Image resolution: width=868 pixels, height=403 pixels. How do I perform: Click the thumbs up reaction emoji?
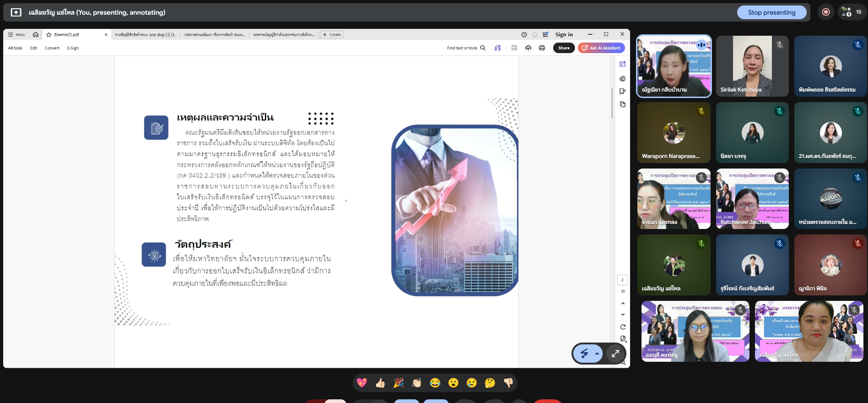point(380,383)
